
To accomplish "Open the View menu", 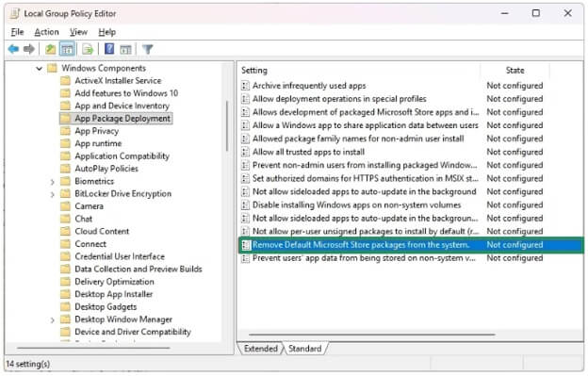I will pyautogui.click(x=78, y=32).
